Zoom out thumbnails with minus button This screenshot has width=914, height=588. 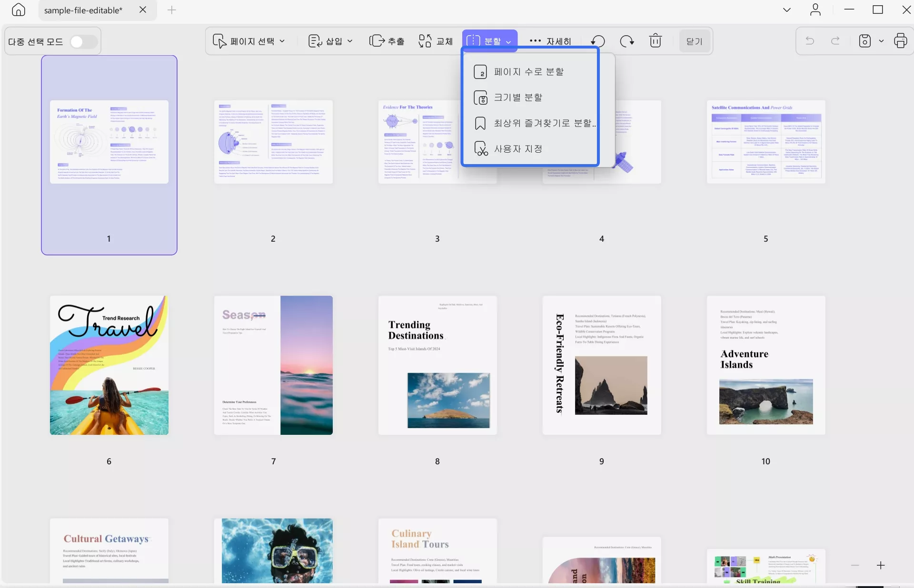pos(855,565)
